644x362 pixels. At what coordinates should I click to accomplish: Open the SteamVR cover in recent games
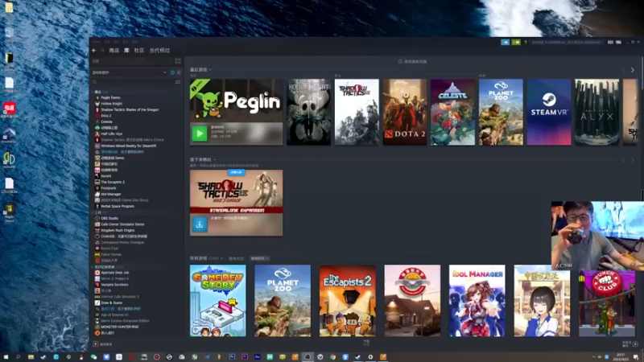pyautogui.click(x=549, y=112)
